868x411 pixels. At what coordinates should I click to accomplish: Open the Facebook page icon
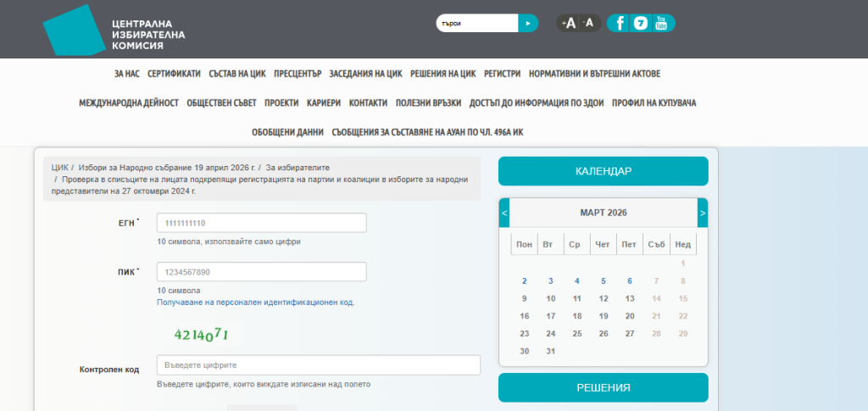(x=620, y=23)
